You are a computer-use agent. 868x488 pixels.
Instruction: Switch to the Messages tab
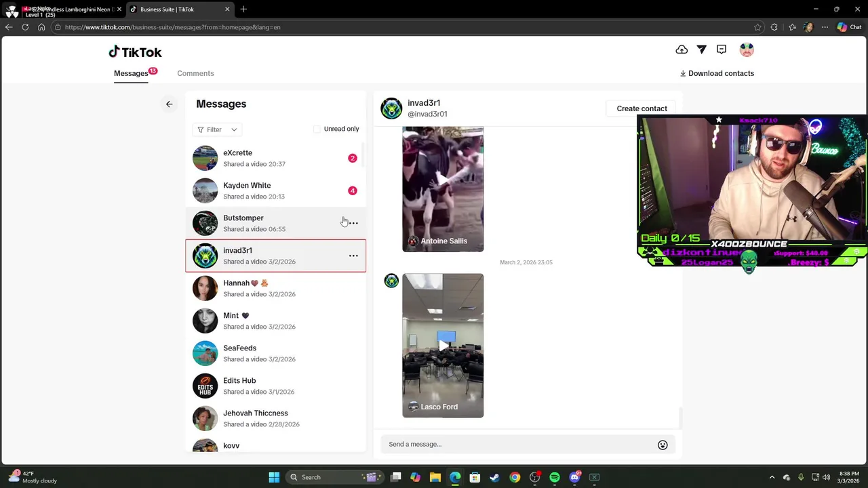click(131, 73)
